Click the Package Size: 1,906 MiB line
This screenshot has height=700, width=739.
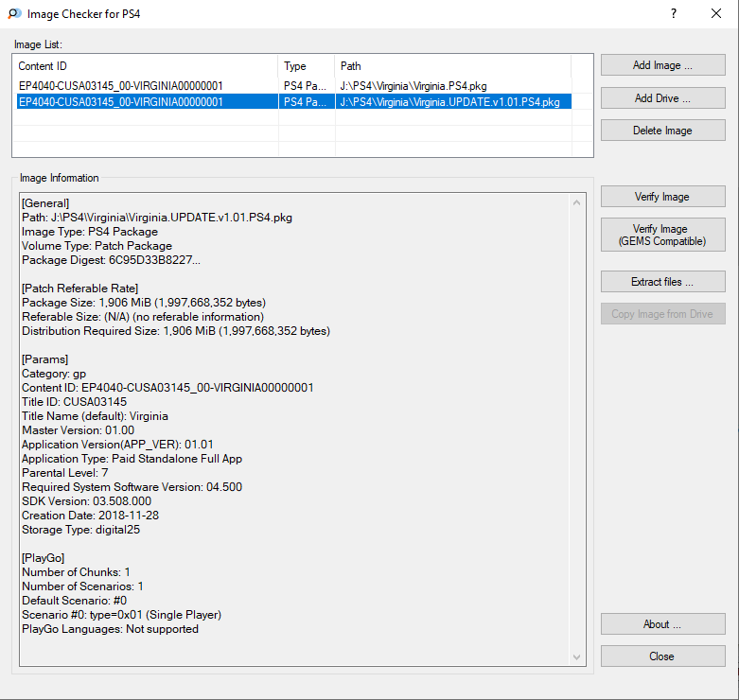pyautogui.click(x=144, y=303)
